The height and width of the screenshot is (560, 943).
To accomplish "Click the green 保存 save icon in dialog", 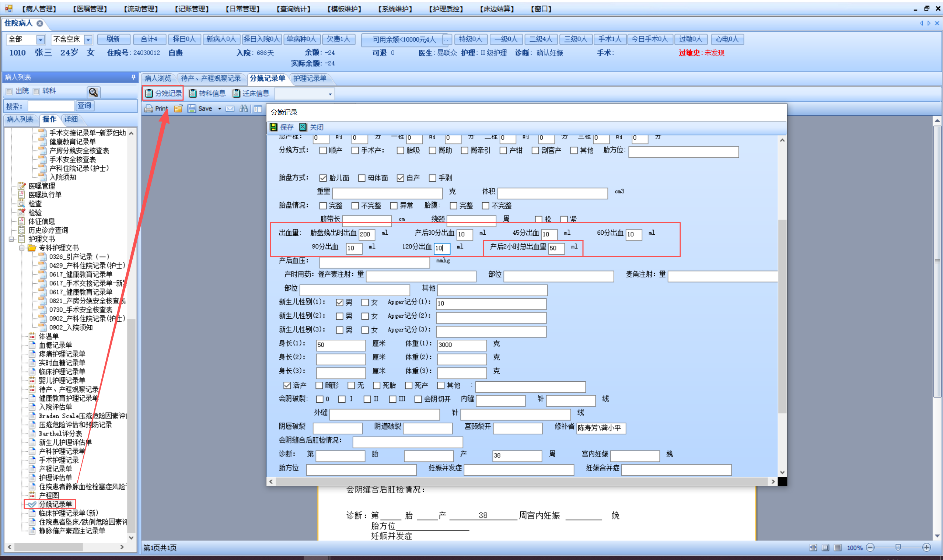I will (273, 127).
